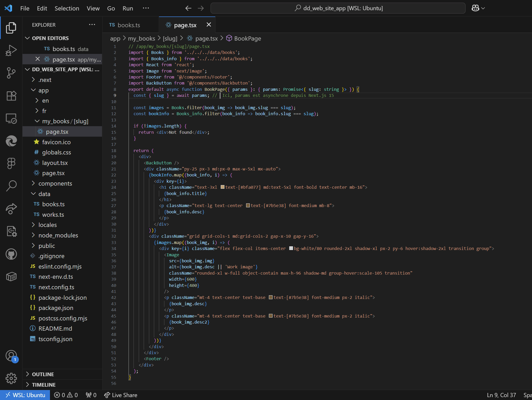The image size is (532, 400).
Task: Open the Source Control view
Action: pyautogui.click(x=11, y=73)
